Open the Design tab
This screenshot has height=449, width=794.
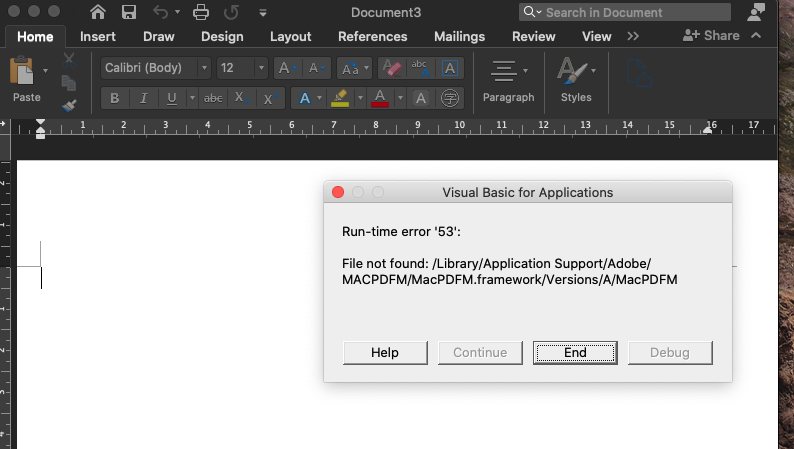[222, 36]
